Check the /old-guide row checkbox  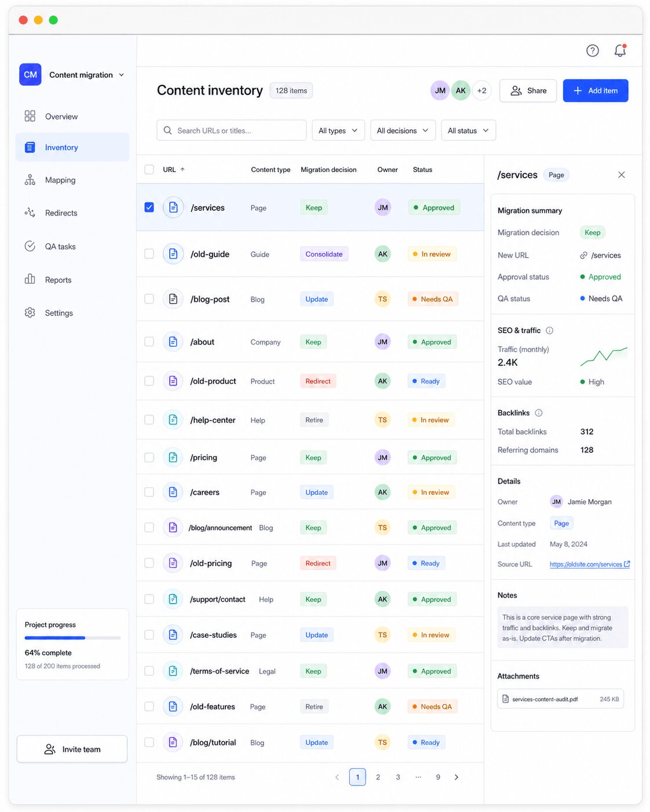click(x=149, y=254)
